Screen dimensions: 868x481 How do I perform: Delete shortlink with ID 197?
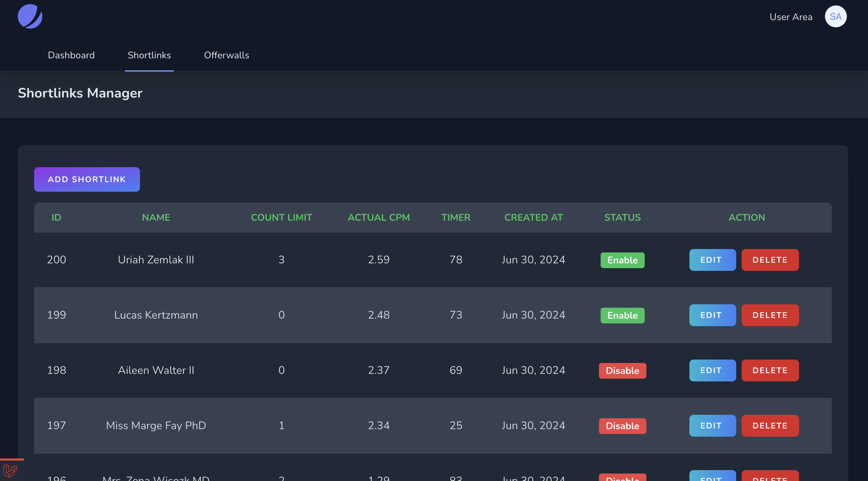770,426
